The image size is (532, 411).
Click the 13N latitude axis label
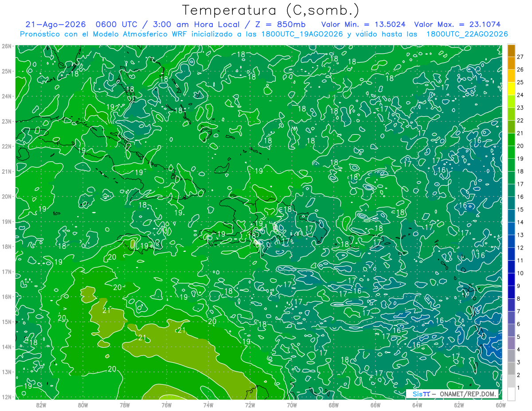coord(7,372)
